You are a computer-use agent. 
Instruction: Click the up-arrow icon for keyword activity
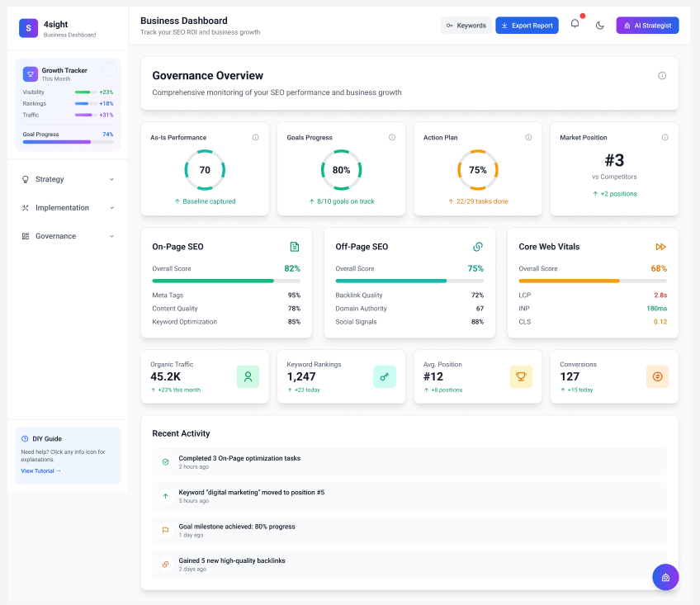pos(166,496)
